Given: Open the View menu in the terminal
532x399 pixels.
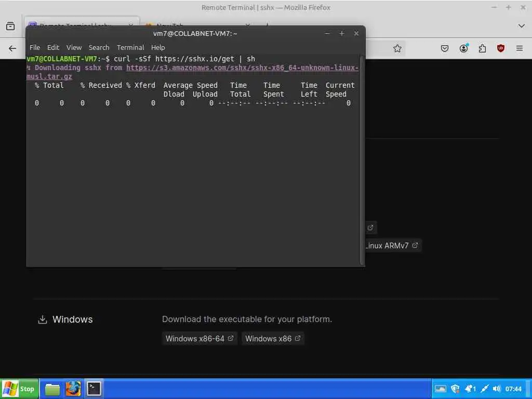Looking at the screenshot, I should pyautogui.click(x=74, y=47).
